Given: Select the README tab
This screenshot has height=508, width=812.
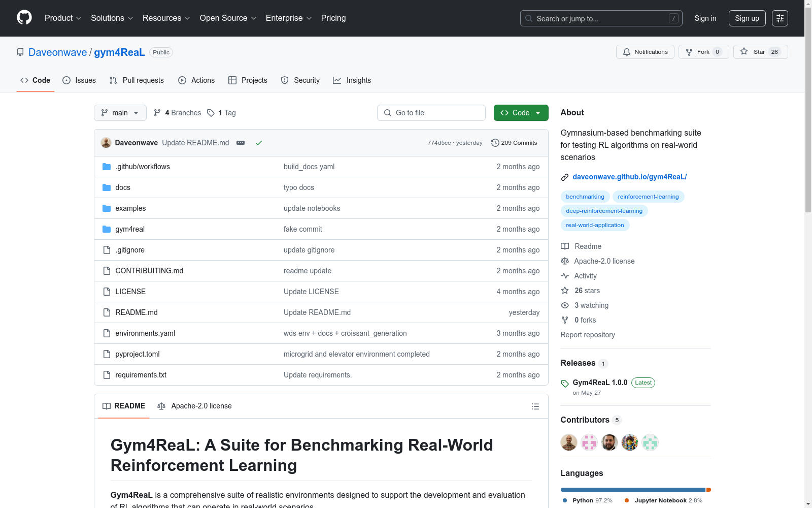Looking at the screenshot, I should (x=124, y=406).
